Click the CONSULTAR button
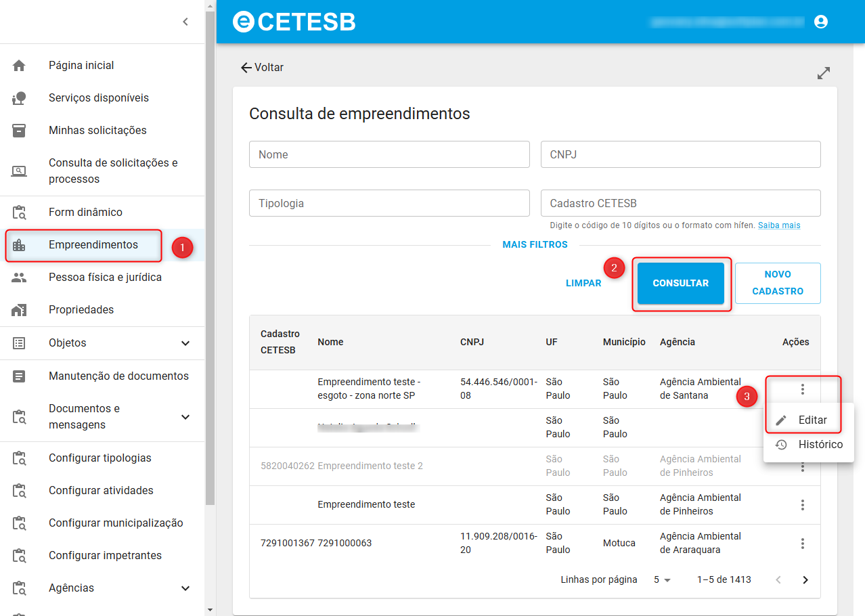The width and height of the screenshot is (865, 616). pos(681,284)
